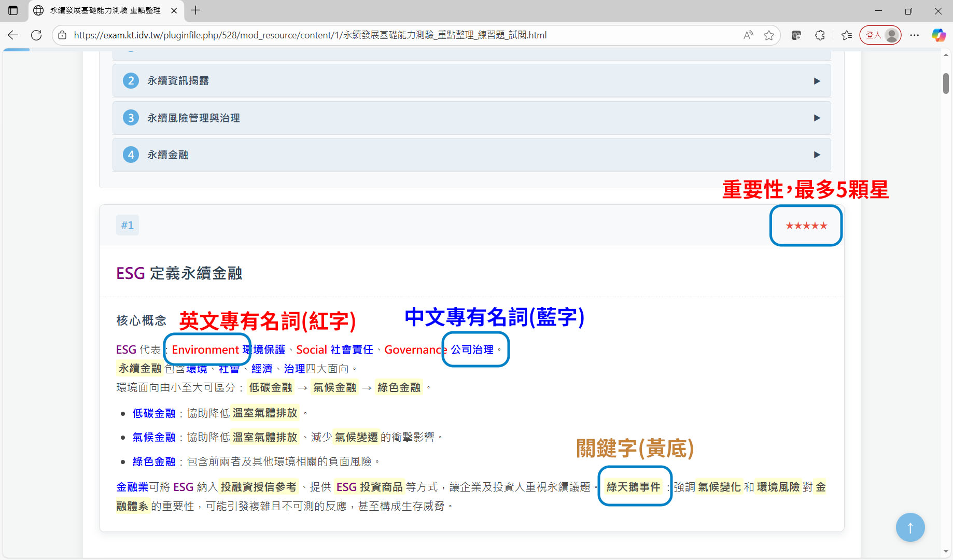Expand the 永續金融 section arrow

817,155
